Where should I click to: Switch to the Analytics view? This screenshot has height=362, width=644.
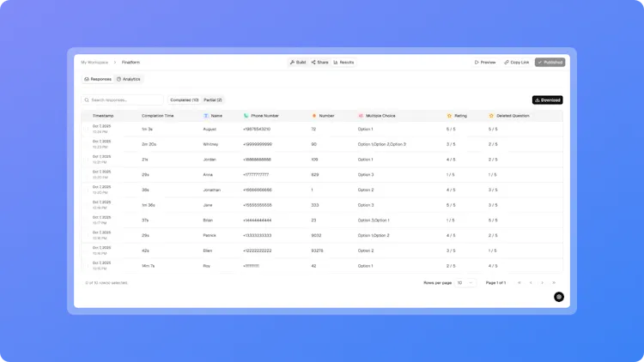[129, 79]
